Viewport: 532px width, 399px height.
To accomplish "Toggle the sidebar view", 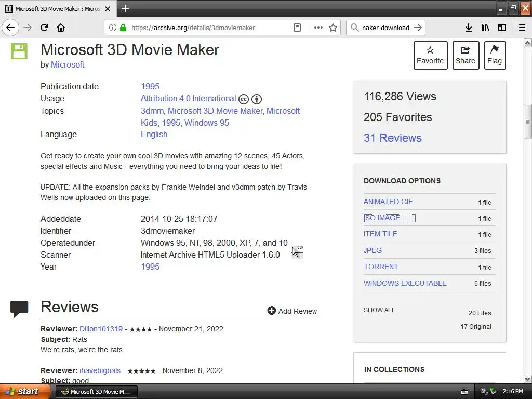I will click(502, 28).
